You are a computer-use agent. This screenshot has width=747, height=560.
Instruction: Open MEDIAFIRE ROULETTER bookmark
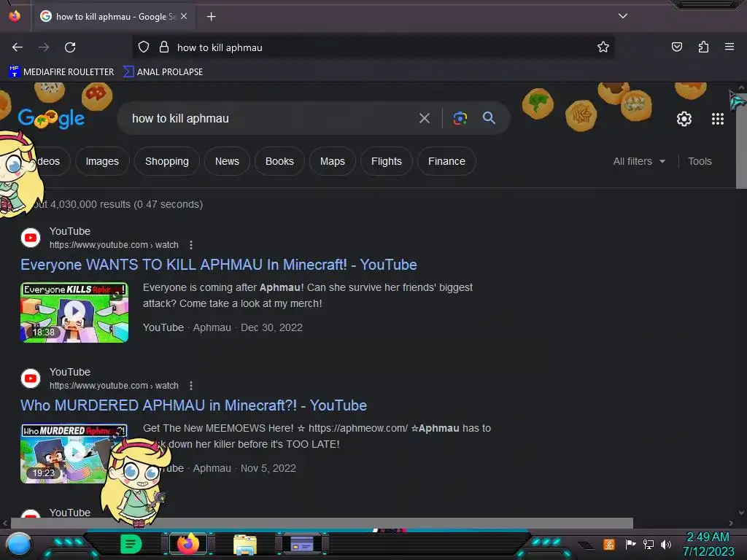[x=61, y=72]
